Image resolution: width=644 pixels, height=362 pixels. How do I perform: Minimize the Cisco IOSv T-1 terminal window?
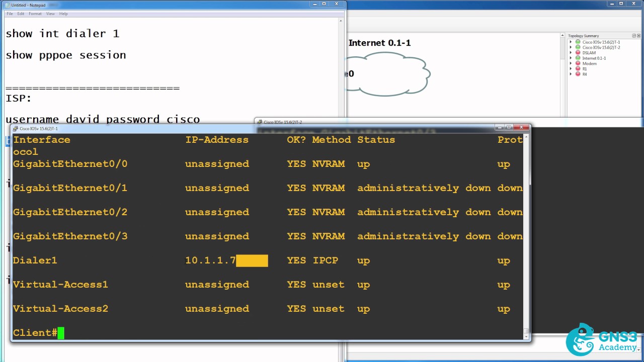[499, 128]
